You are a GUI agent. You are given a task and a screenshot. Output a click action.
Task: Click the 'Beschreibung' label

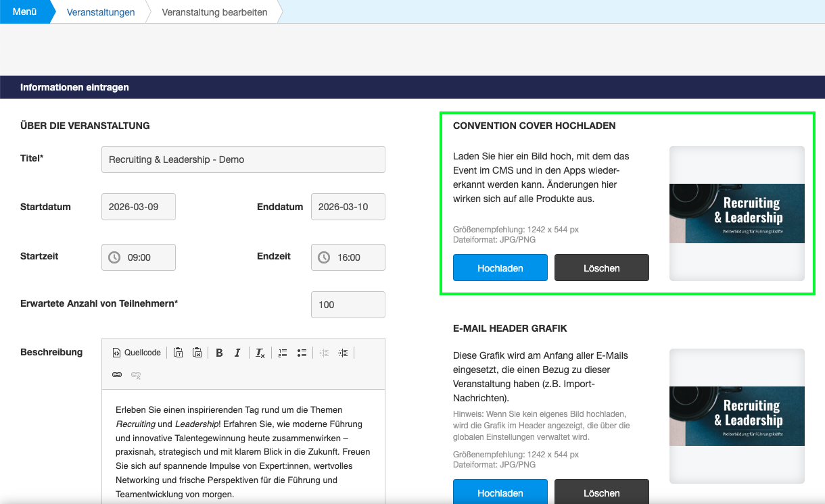point(51,352)
